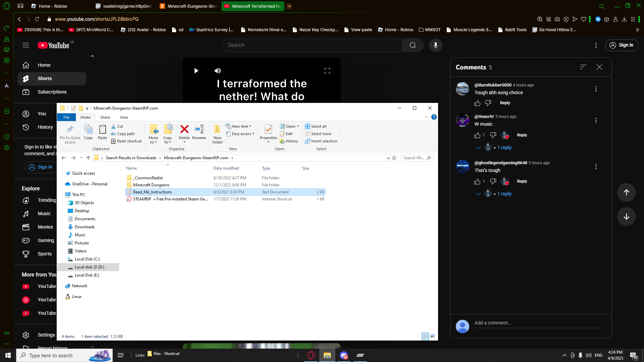Click Sign in button at top right
This screenshot has width=644, height=362.
click(x=622, y=45)
